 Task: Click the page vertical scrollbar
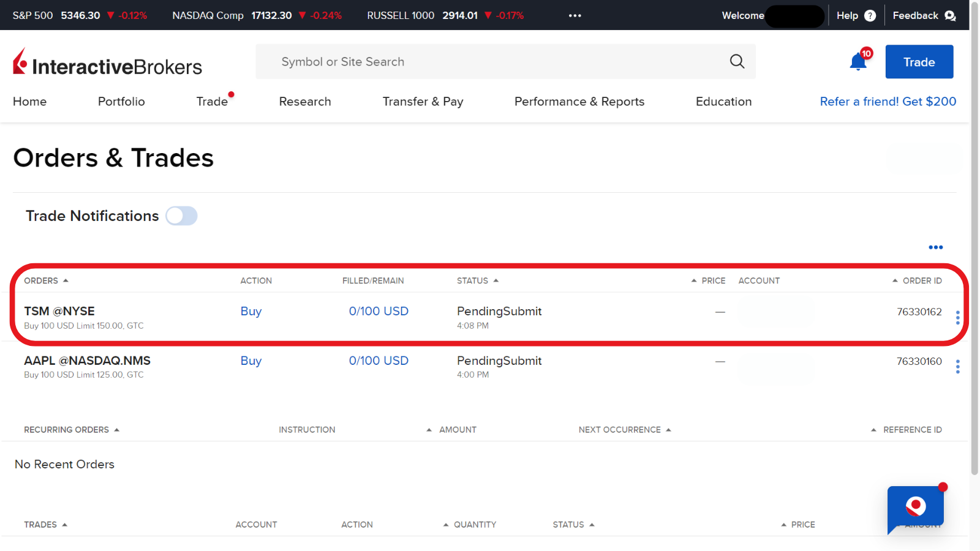pyautogui.click(x=974, y=245)
